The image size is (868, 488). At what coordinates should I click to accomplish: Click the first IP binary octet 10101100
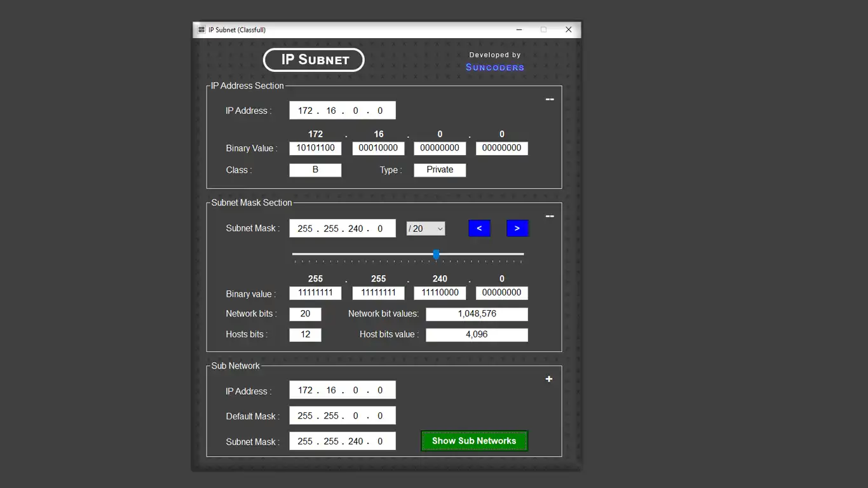315,148
